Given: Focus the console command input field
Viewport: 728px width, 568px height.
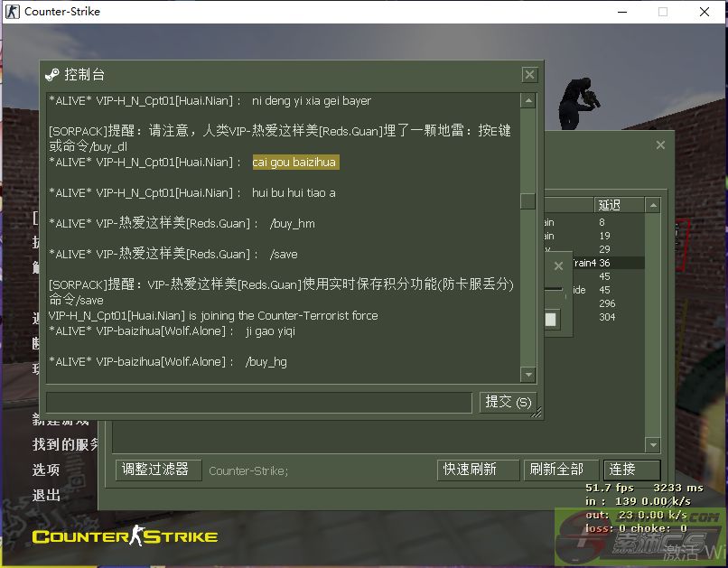Looking at the screenshot, I should click(259, 403).
